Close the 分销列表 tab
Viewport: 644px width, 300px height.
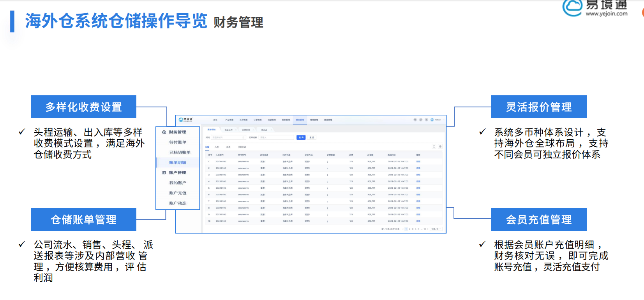(253, 130)
